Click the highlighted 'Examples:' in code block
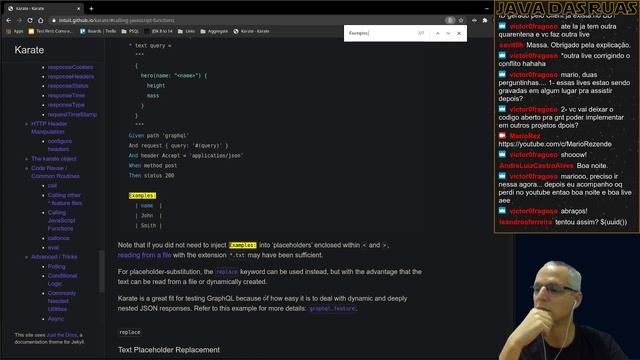Image resolution: width=640 pixels, height=360 pixels. click(x=142, y=196)
